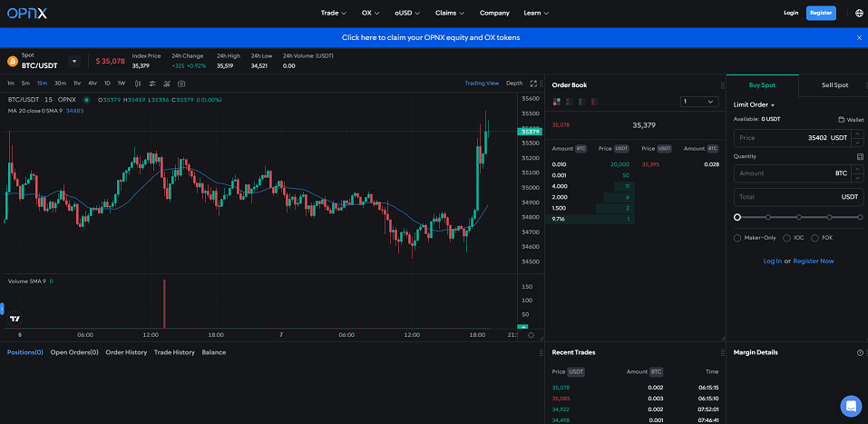Open order book grouping dropdown
Image resolution: width=868 pixels, height=424 pixels.
(x=699, y=102)
